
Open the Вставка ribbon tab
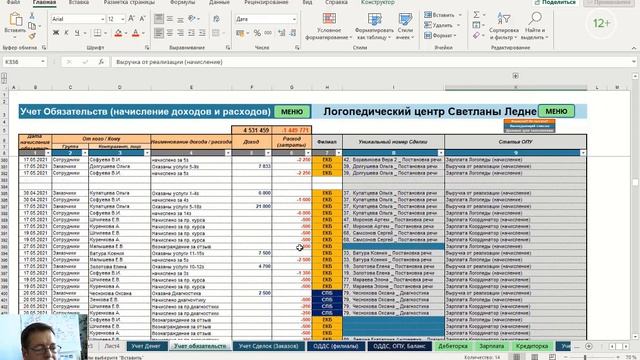pyautogui.click(x=79, y=2)
